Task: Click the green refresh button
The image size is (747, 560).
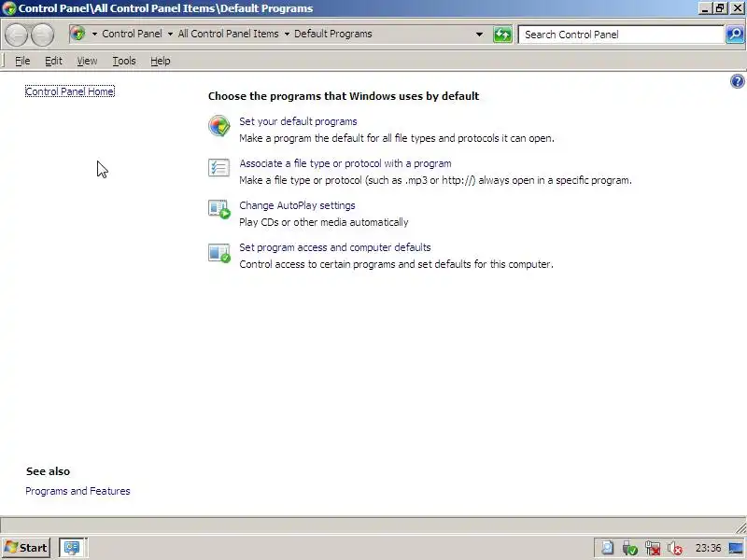Action: coord(502,35)
